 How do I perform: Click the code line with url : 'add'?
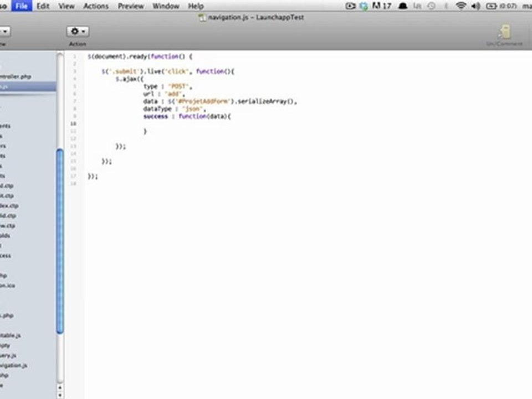(164, 94)
